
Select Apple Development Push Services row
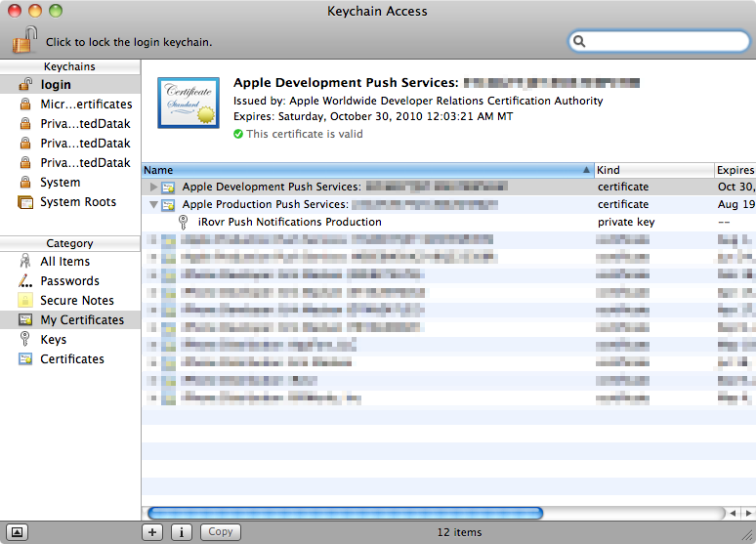[449, 187]
